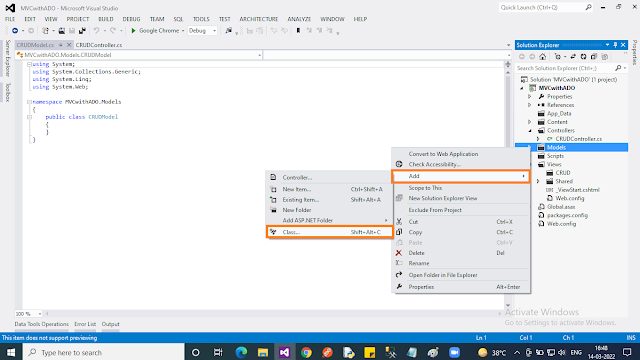Select Global.asax in Solution Explorer

pos(561,207)
